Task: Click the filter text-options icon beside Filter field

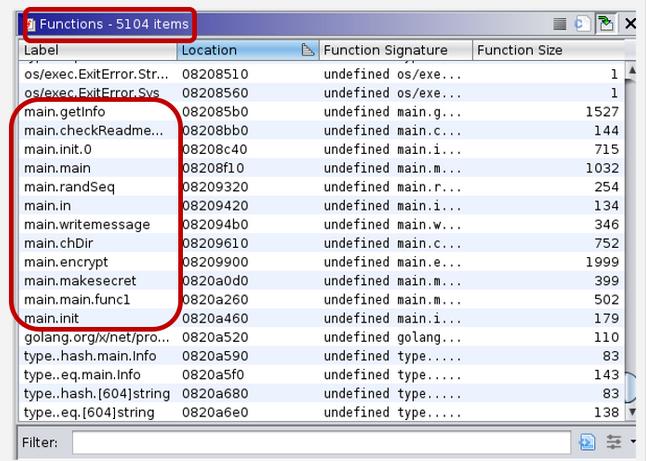Action: (x=587, y=442)
